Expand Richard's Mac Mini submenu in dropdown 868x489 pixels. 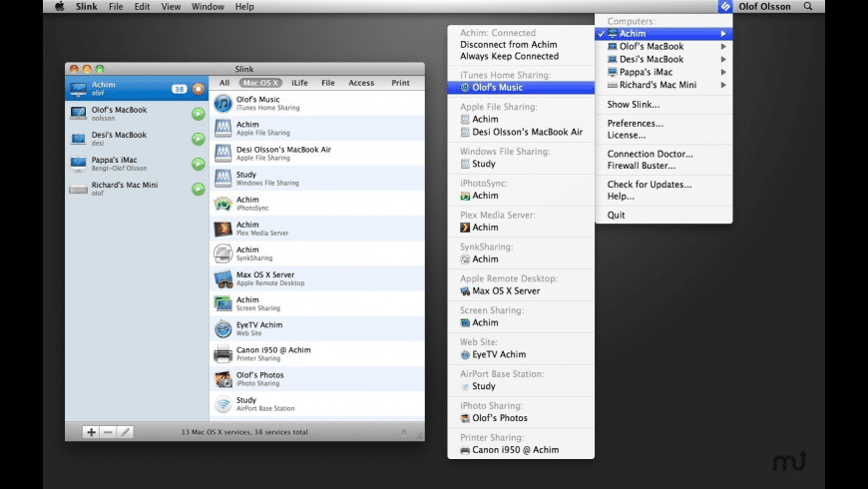(x=722, y=85)
